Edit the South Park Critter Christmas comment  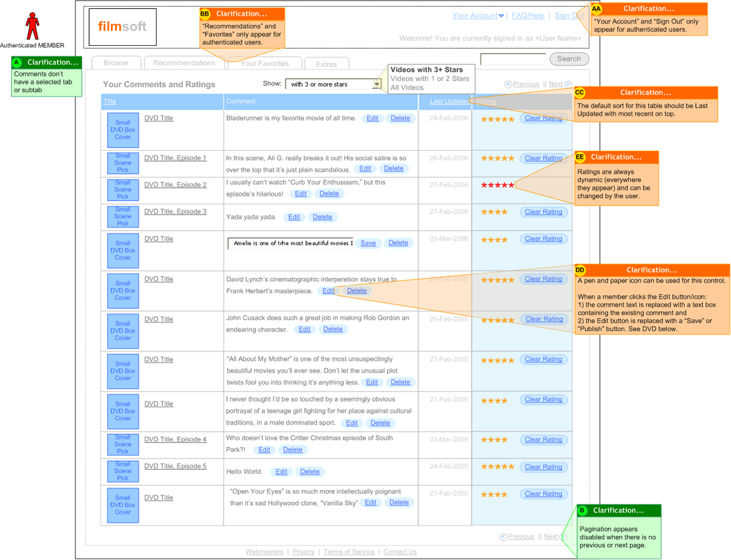tap(265, 450)
